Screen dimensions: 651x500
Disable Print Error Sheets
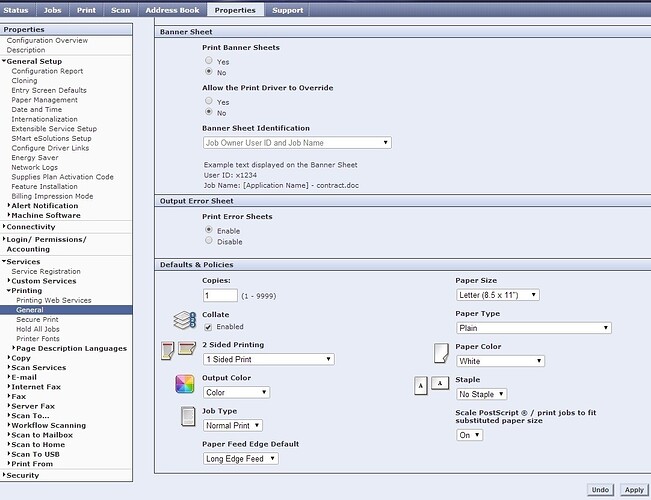pyautogui.click(x=209, y=240)
